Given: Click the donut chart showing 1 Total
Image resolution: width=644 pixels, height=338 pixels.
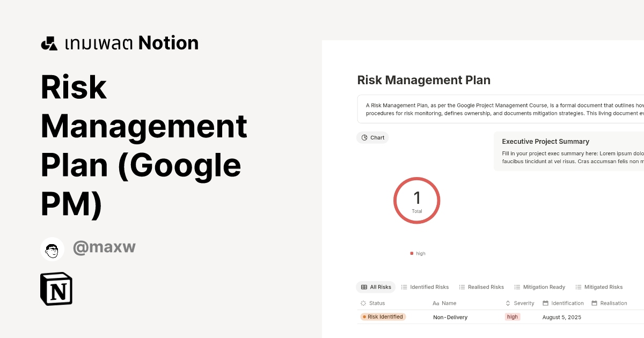Looking at the screenshot, I should pyautogui.click(x=417, y=201).
